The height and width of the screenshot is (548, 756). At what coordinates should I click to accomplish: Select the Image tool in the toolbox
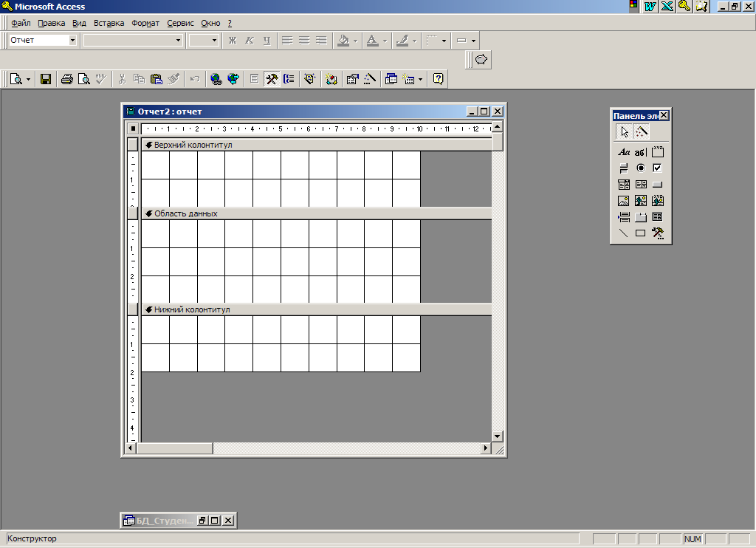pos(624,201)
